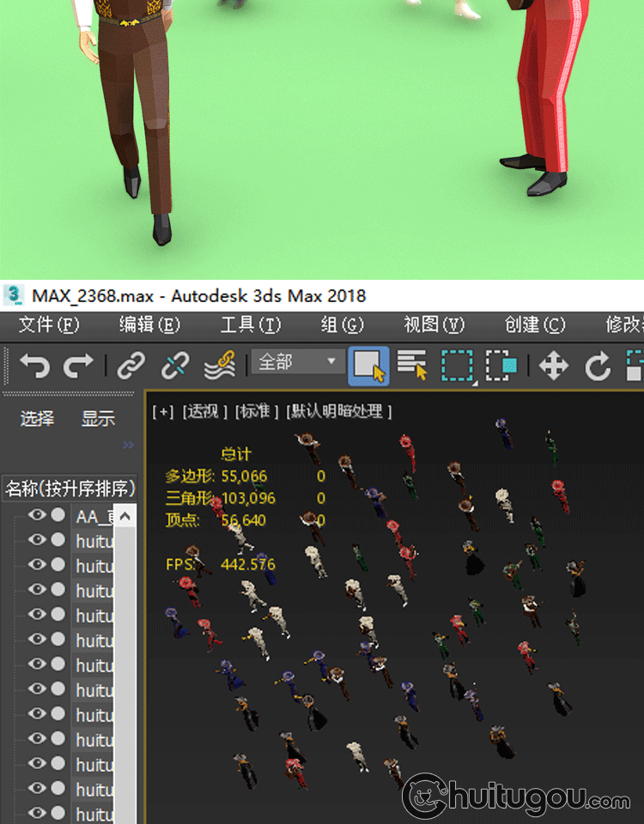Click the 3ds Max application icon
The width and height of the screenshot is (644, 824).
pyautogui.click(x=14, y=295)
